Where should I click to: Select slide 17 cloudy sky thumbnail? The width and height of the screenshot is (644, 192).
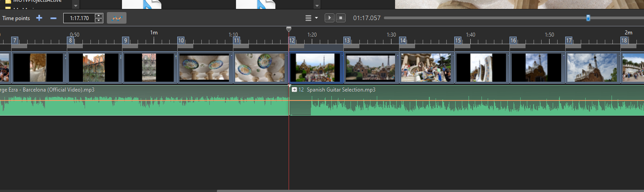point(592,68)
